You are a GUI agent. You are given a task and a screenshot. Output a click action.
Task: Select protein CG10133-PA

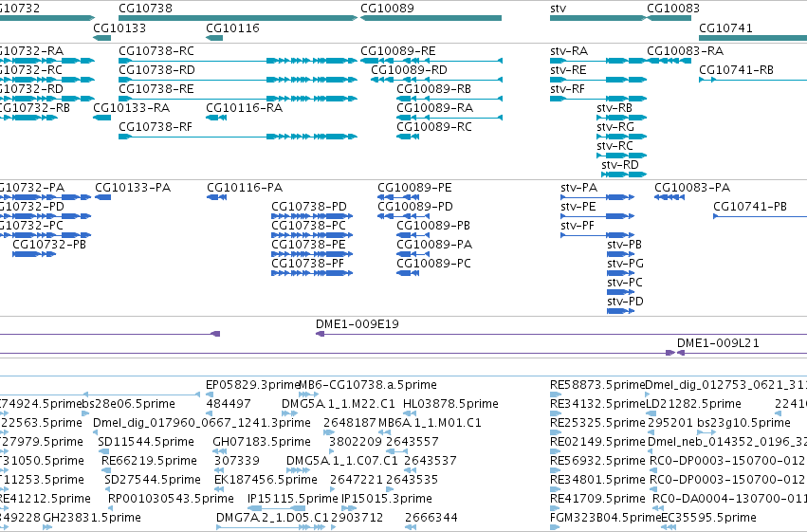[x=103, y=197]
